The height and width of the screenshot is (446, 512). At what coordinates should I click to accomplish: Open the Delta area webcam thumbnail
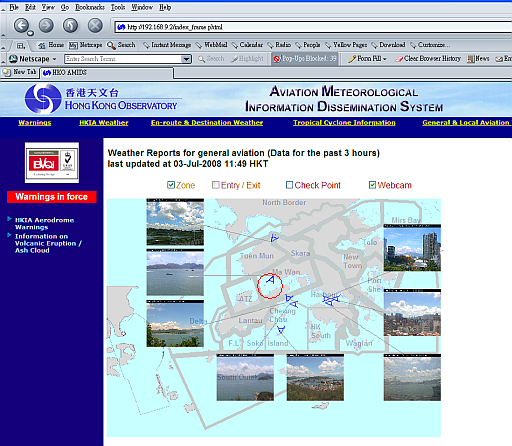pyautogui.click(x=175, y=323)
